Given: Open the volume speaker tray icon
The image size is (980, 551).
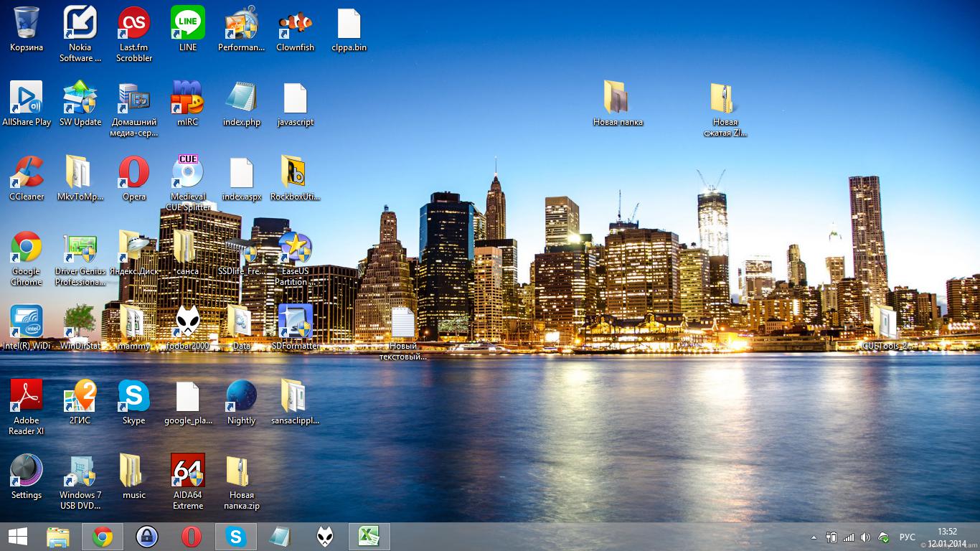Looking at the screenshot, I should coord(865,537).
